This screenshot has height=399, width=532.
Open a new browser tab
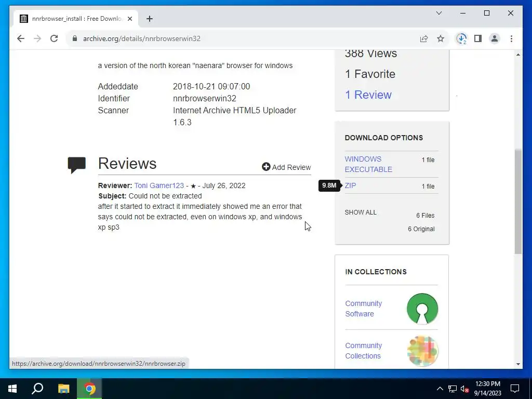[x=150, y=19]
